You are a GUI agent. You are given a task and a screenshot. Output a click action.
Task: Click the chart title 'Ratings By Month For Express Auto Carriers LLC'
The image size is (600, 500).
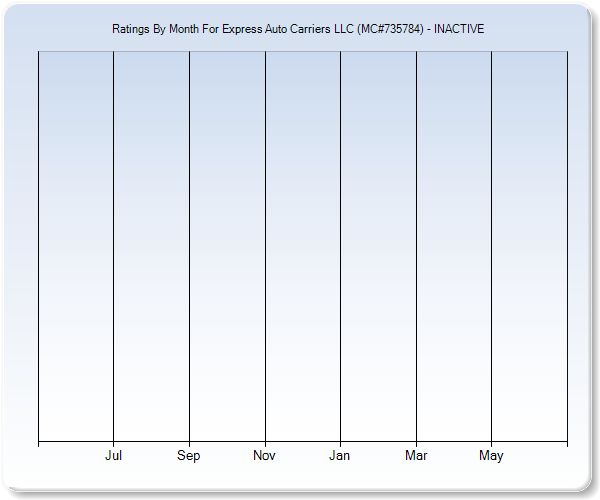298,29
